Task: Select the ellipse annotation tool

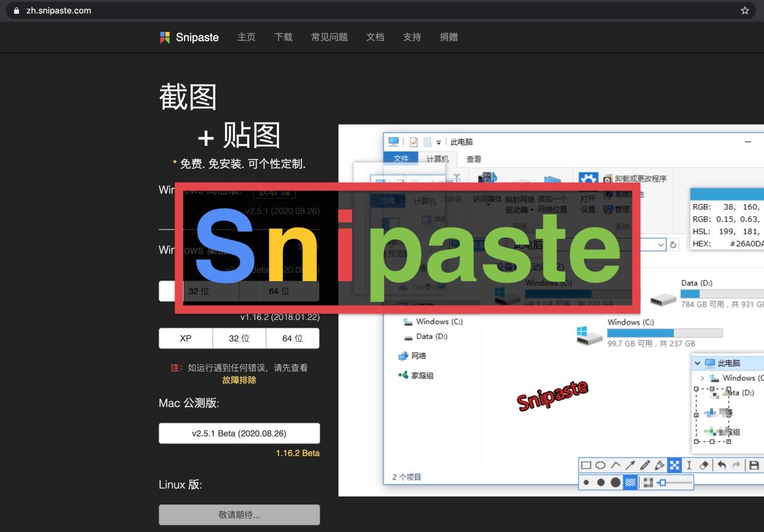Action: (600, 465)
